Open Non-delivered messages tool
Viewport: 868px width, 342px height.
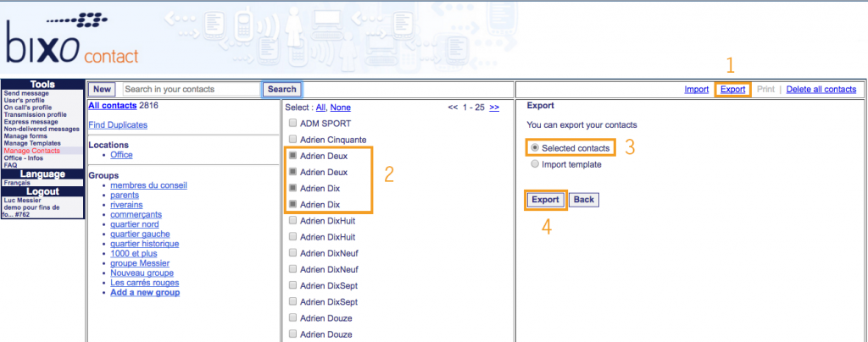click(x=42, y=130)
